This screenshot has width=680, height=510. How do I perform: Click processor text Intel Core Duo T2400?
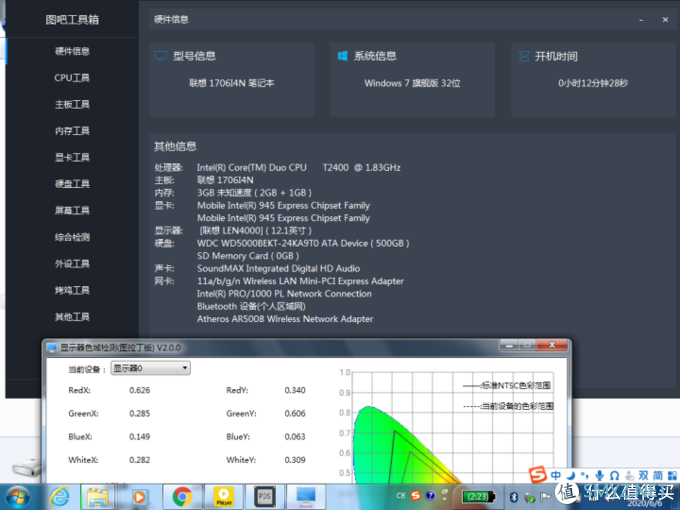(298, 167)
